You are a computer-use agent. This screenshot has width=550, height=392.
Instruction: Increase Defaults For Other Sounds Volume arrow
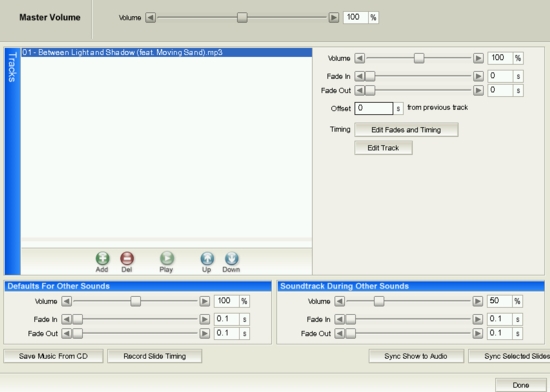point(204,301)
